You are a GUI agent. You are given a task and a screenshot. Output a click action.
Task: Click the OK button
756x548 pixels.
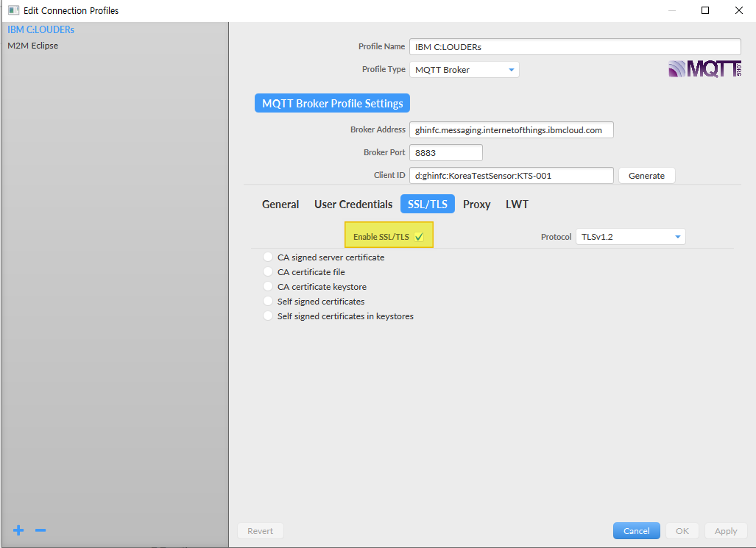tap(682, 530)
